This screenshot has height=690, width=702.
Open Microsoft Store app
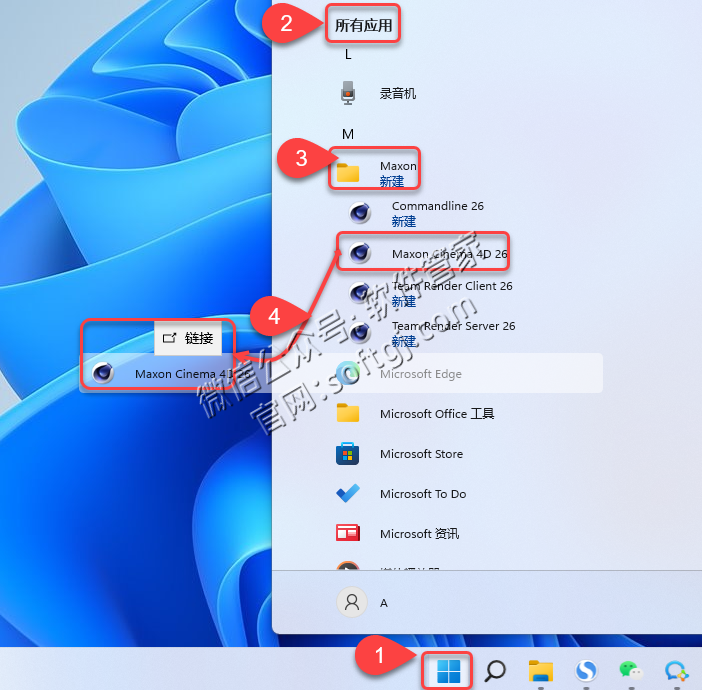[421, 454]
